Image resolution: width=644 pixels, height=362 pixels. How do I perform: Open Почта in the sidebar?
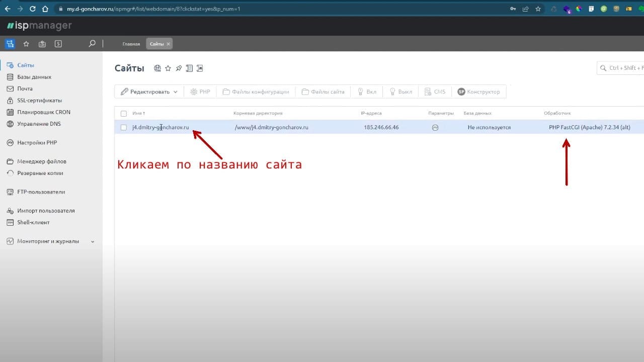coord(25,88)
